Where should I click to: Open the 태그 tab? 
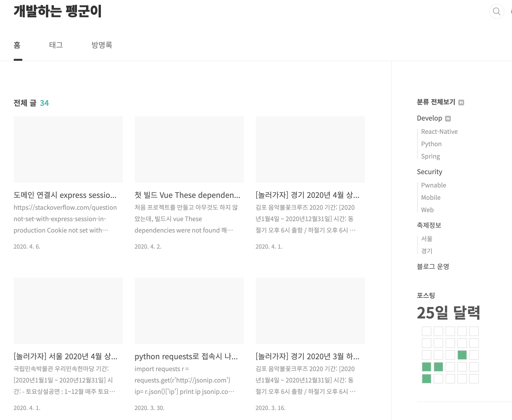(56, 45)
